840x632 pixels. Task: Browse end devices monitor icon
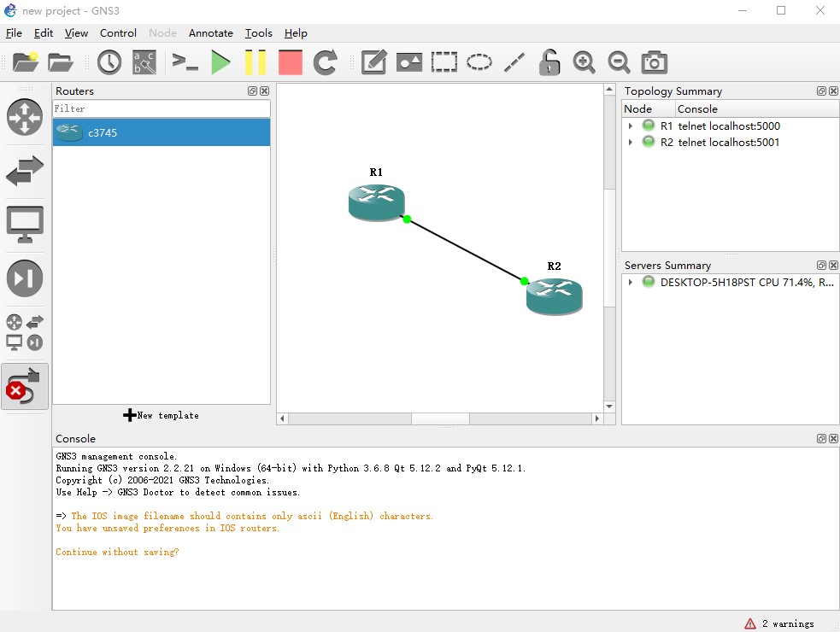pos(25,225)
